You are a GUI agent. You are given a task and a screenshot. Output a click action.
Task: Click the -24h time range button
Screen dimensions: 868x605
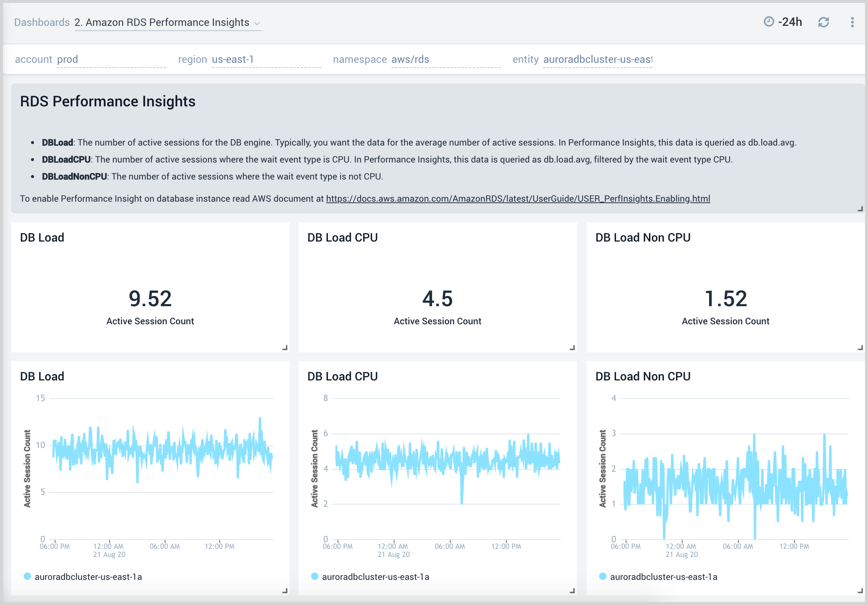point(790,22)
